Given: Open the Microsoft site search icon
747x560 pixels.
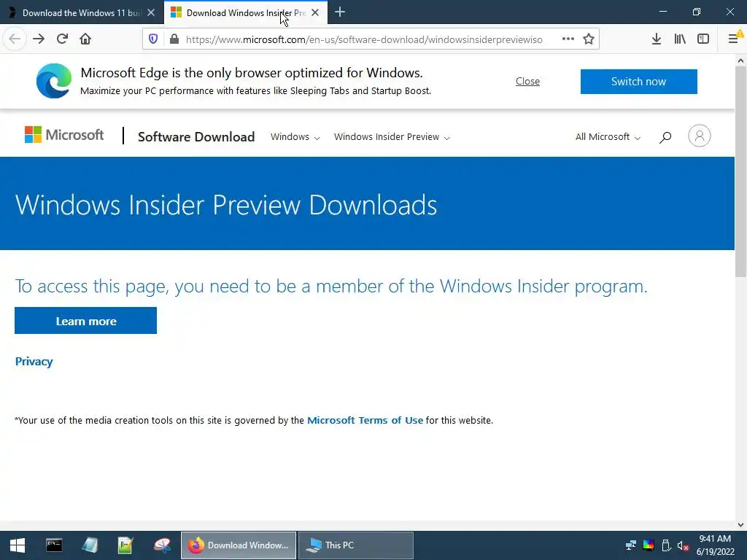Looking at the screenshot, I should pos(665,137).
